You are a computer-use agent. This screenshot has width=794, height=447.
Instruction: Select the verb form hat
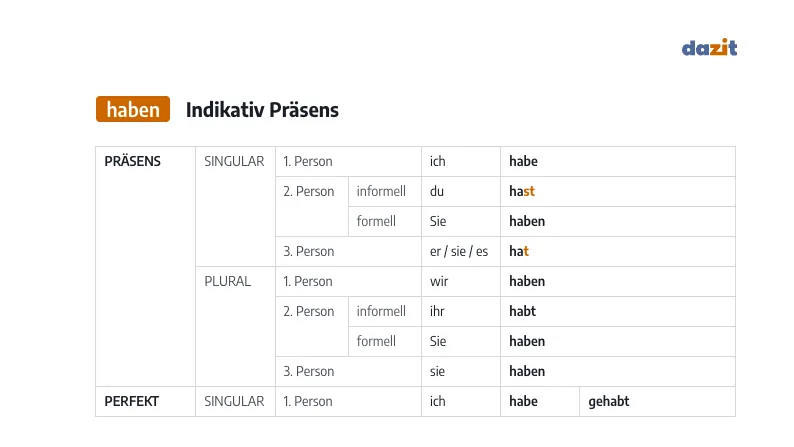pyautogui.click(x=519, y=251)
